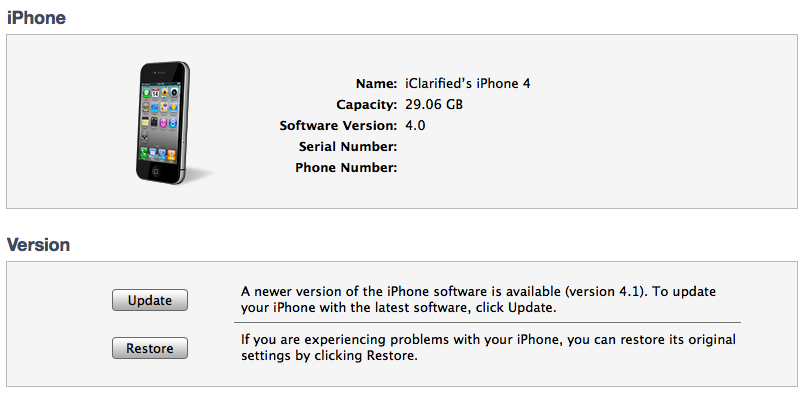Select the device name iClarified's iPhone 4
The width and height of the screenshot is (806, 397).
tap(468, 84)
